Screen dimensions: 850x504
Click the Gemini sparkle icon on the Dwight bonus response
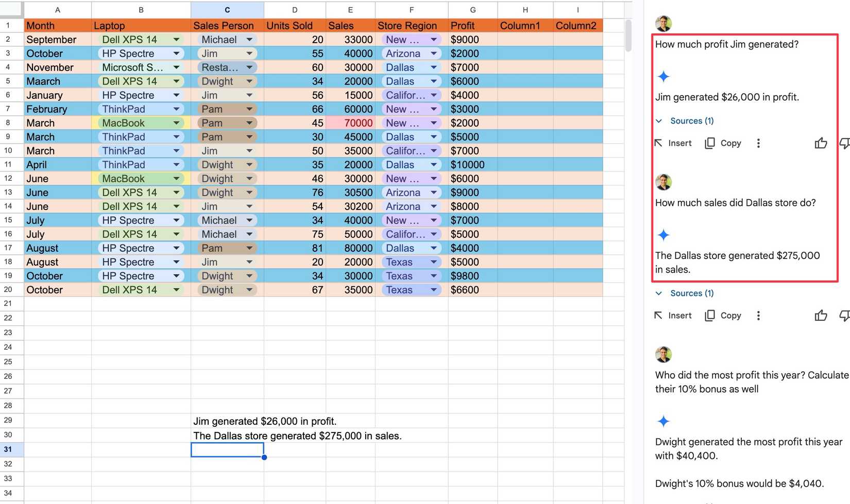tap(664, 421)
